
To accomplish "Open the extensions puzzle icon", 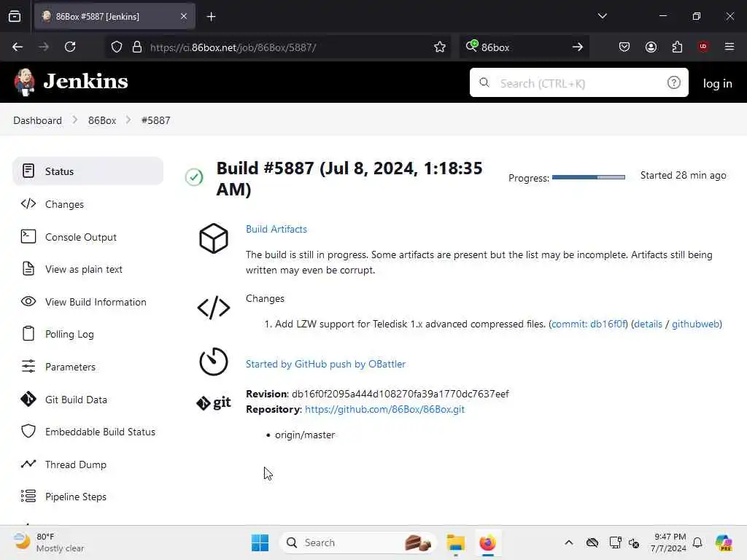I will pos(677,47).
